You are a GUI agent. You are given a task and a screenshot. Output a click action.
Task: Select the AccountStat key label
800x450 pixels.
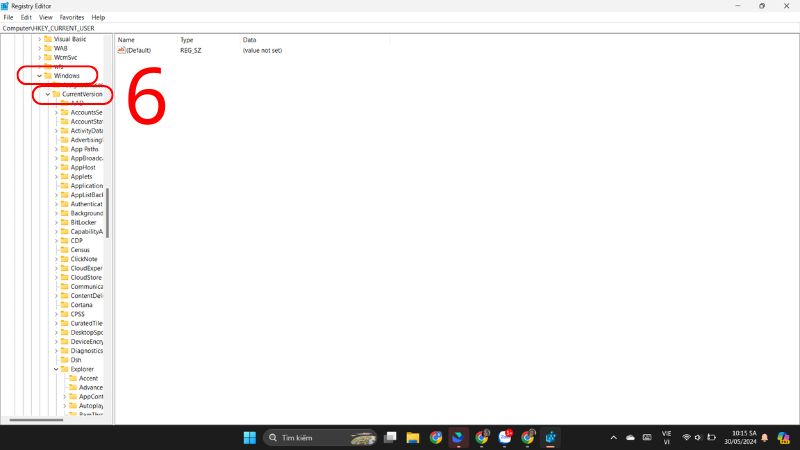click(x=87, y=121)
